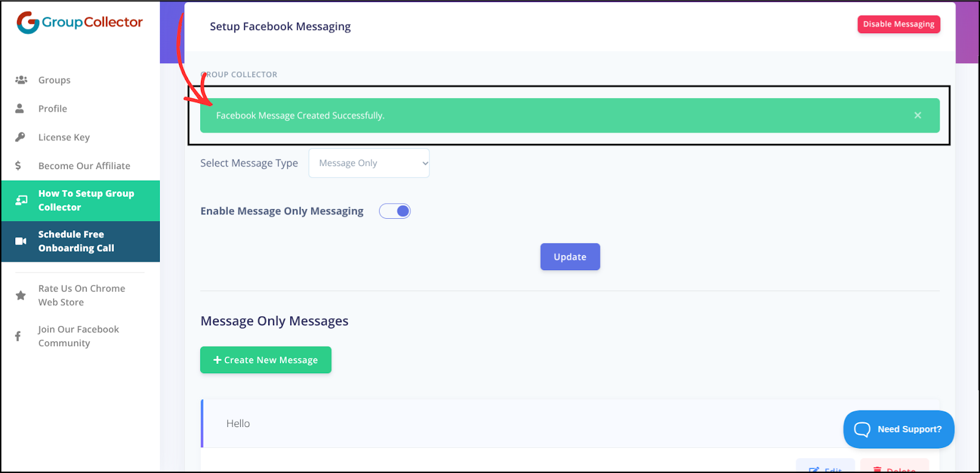Click the support chat bubble icon

point(862,429)
